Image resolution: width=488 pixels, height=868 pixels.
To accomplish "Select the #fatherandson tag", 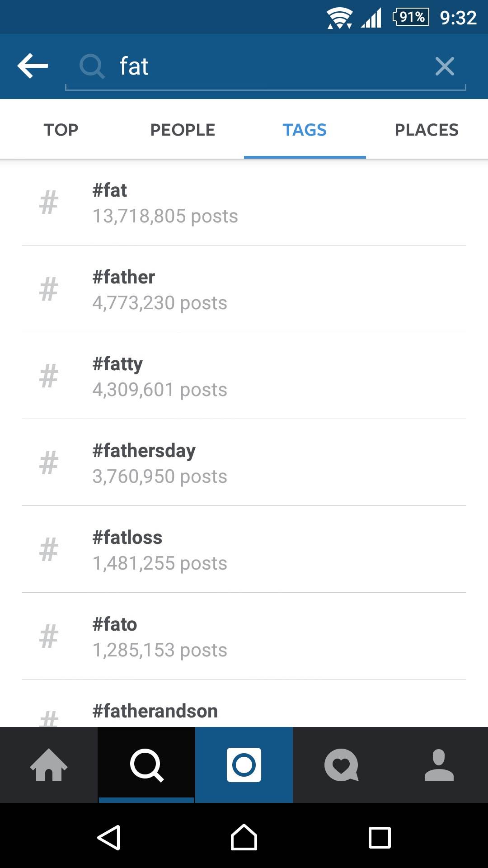I will pyautogui.click(x=244, y=712).
